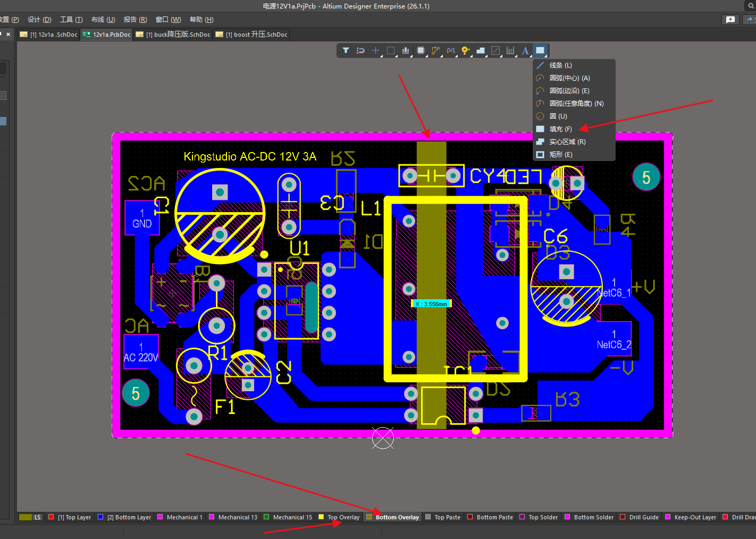
Task: Click the polygon pour icon
Action: pyautogui.click(x=481, y=50)
